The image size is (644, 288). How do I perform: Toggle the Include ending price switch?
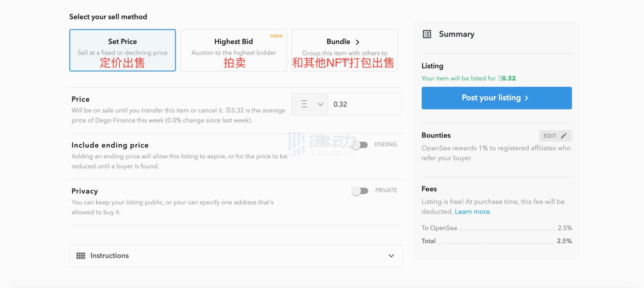(x=360, y=145)
